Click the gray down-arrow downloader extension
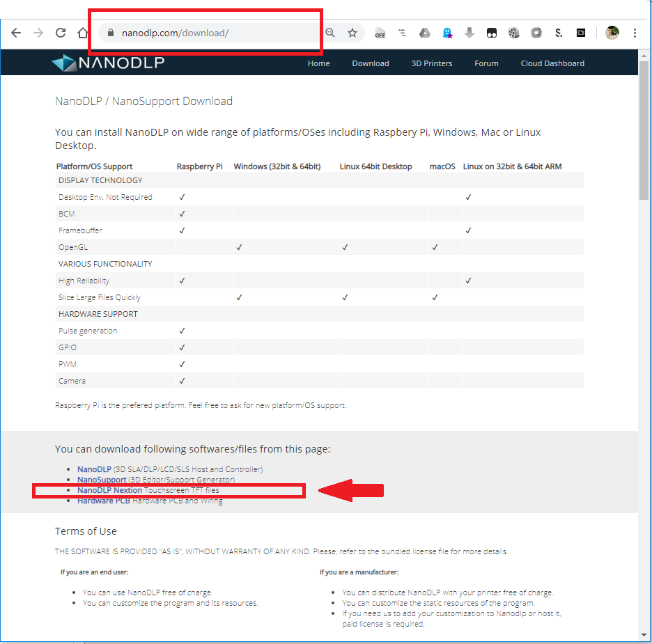Screen dimensions: 652x644 pos(469,33)
